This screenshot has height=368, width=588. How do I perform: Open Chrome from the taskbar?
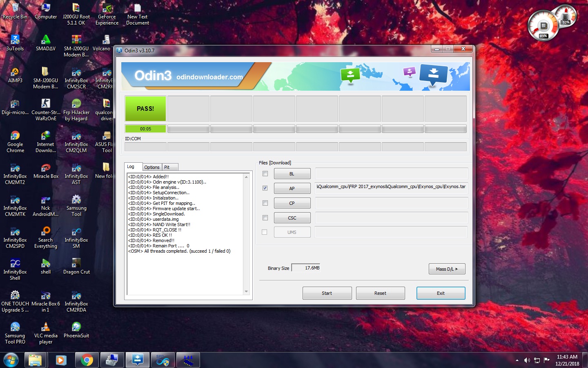86,360
